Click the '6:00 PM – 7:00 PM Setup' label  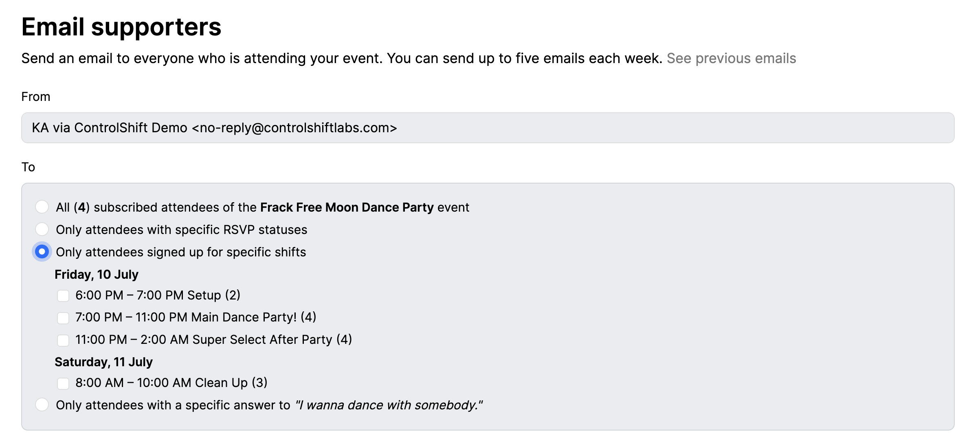tap(158, 295)
